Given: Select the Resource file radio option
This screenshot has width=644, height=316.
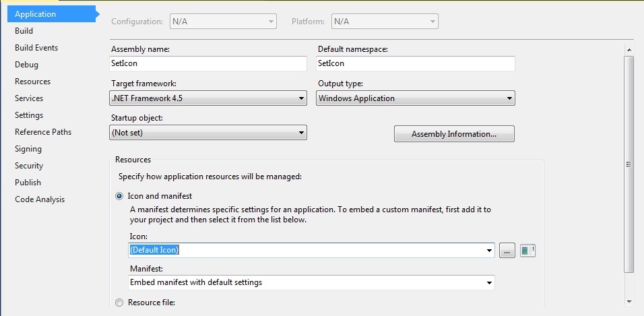Looking at the screenshot, I should [119, 303].
